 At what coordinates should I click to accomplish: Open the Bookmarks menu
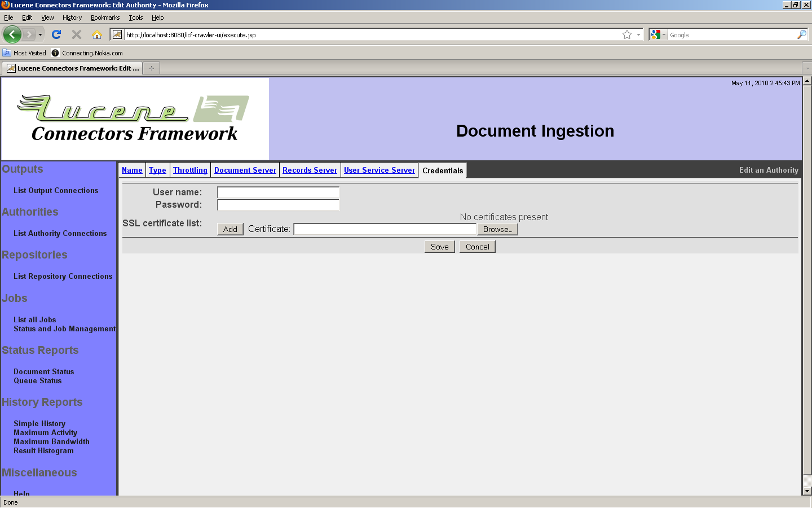click(x=105, y=17)
